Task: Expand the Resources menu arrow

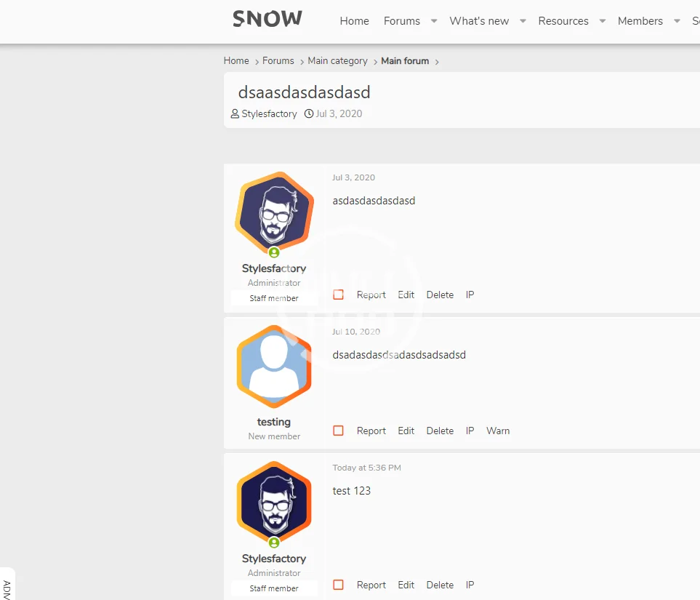Action: pos(602,21)
